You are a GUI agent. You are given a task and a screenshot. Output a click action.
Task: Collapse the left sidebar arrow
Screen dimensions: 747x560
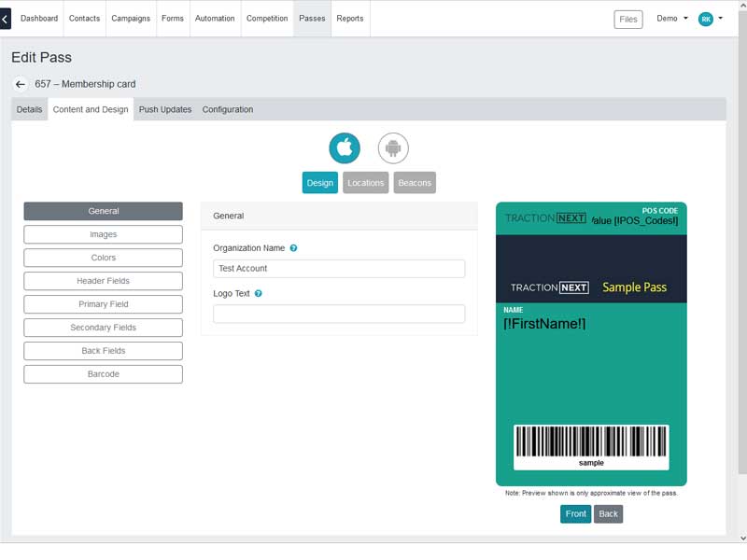(x=6, y=18)
